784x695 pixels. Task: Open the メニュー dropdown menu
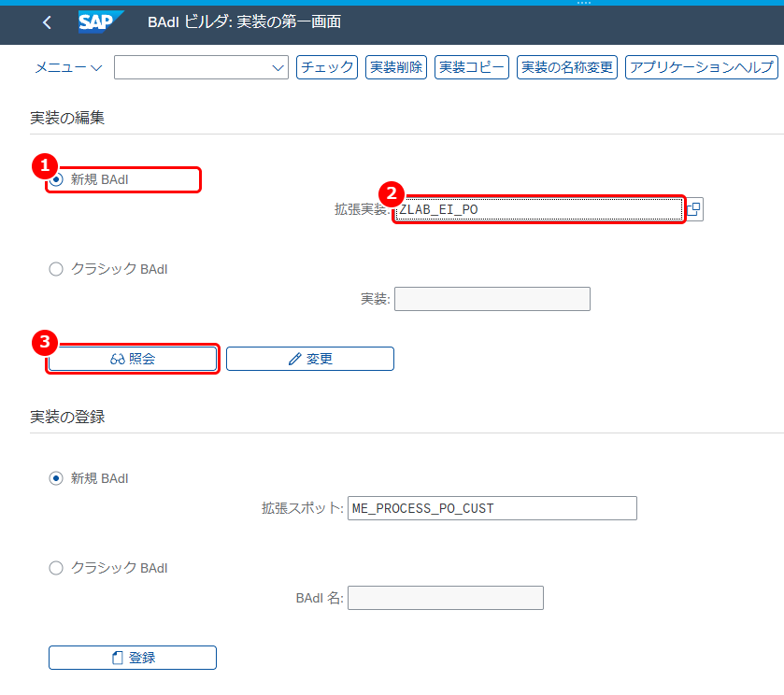click(68, 67)
